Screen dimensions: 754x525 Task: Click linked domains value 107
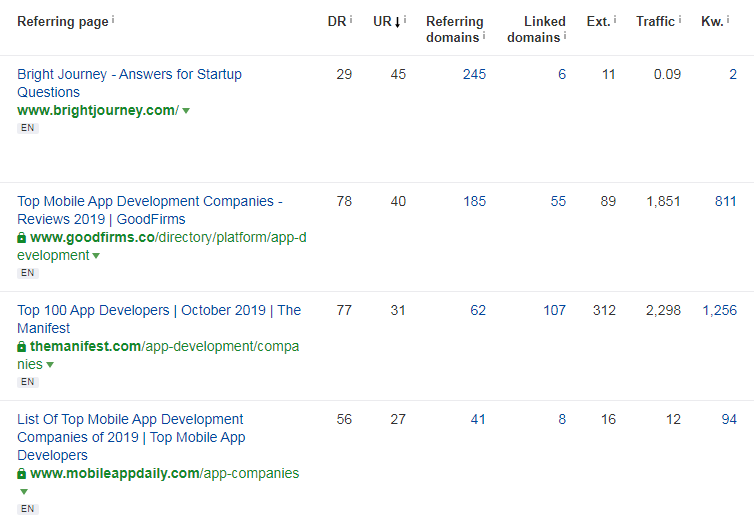tap(554, 311)
